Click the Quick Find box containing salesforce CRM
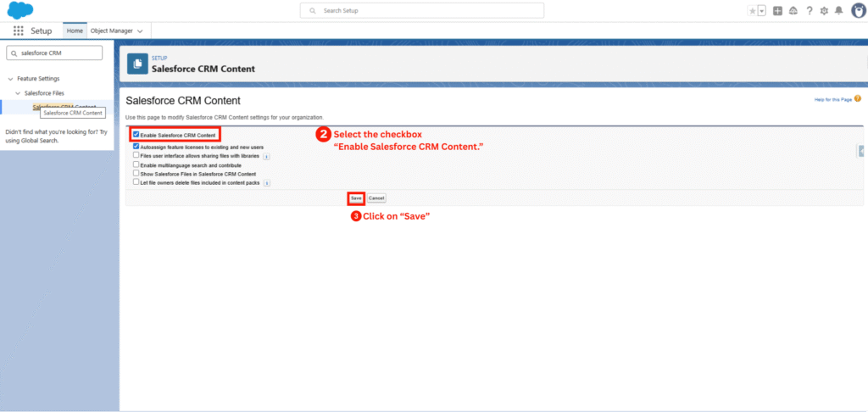This screenshot has height=412, width=868. pyautogui.click(x=53, y=53)
